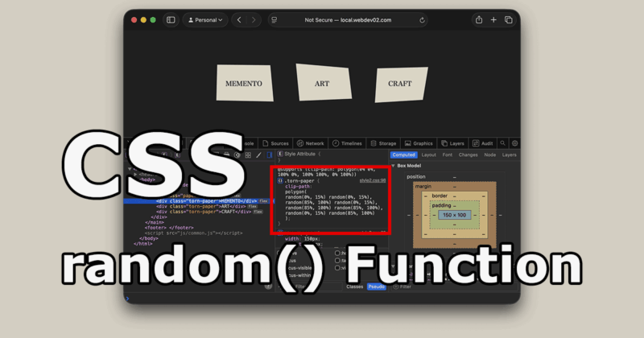Image resolution: width=644 pixels, height=338 pixels.
Task: Select the Node sidebar tab
Action: 490,155
